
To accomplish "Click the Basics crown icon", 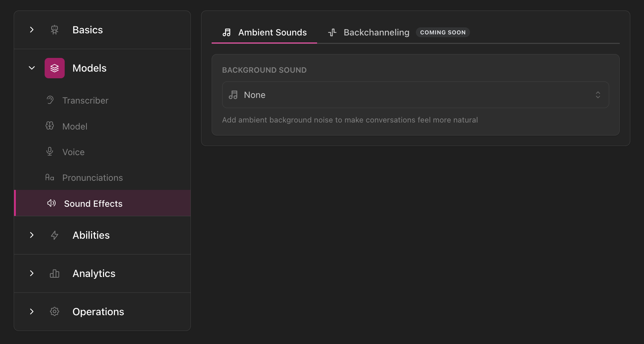I will [54, 29].
